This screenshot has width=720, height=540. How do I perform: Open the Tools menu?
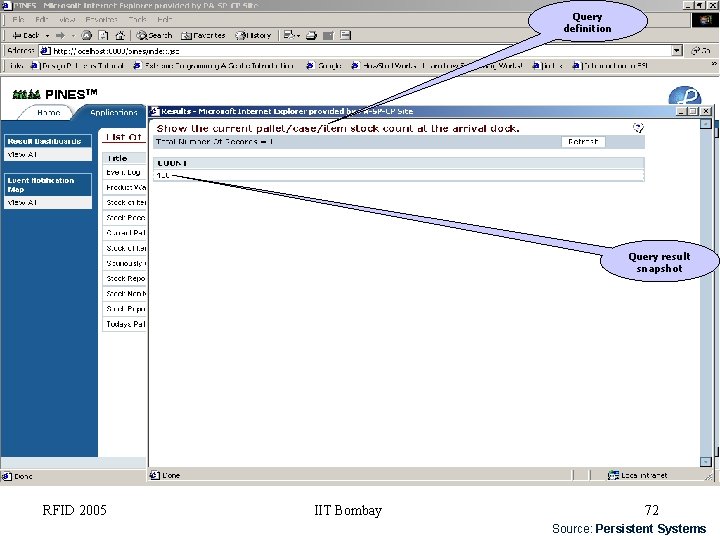(x=137, y=19)
